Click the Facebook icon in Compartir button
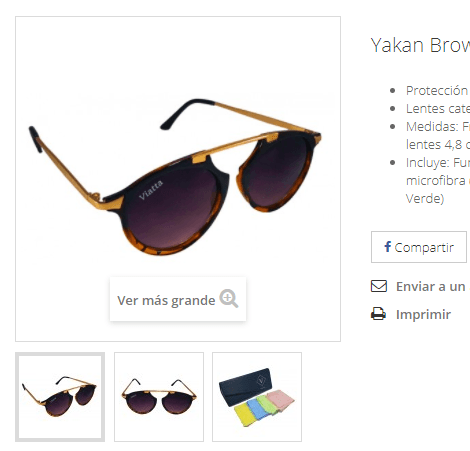 pyautogui.click(x=387, y=247)
